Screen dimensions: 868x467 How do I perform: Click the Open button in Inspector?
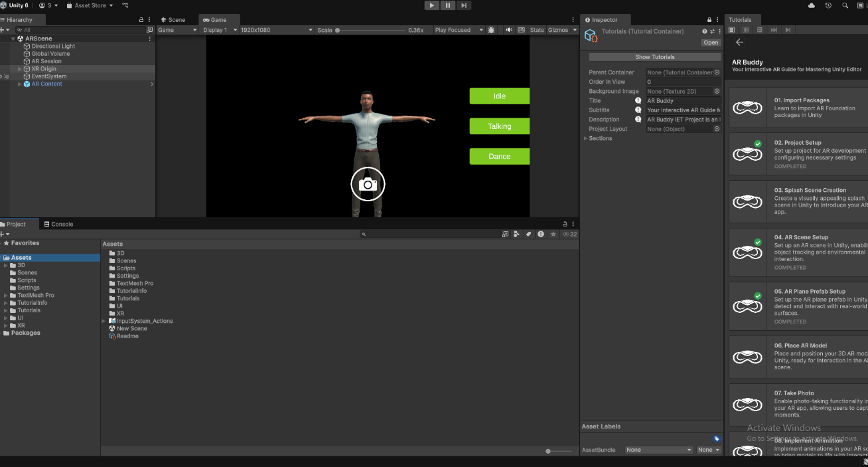[x=711, y=43]
